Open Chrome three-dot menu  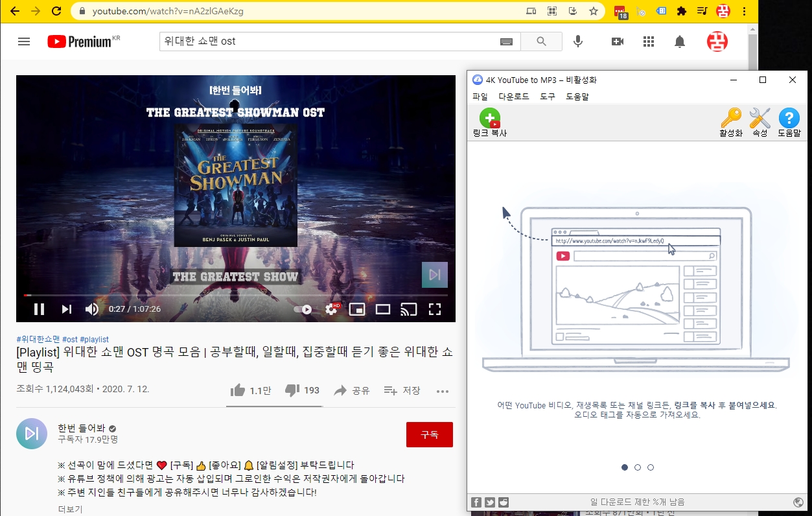(744, 11)
